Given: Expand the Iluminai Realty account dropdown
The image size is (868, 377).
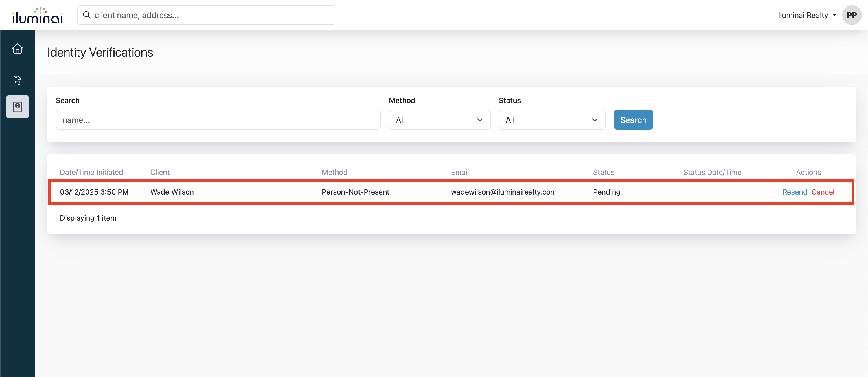Looking at the screenshot, I should (807, 15).
